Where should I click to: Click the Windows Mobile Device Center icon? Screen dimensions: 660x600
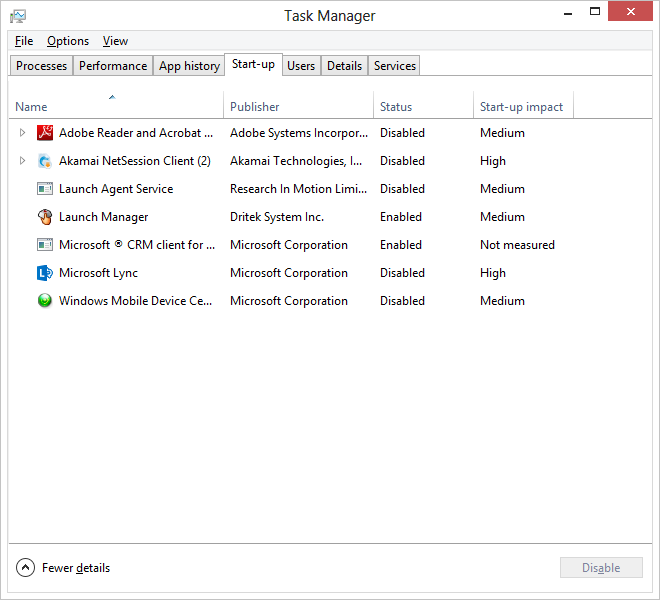[x=45, y=301]
